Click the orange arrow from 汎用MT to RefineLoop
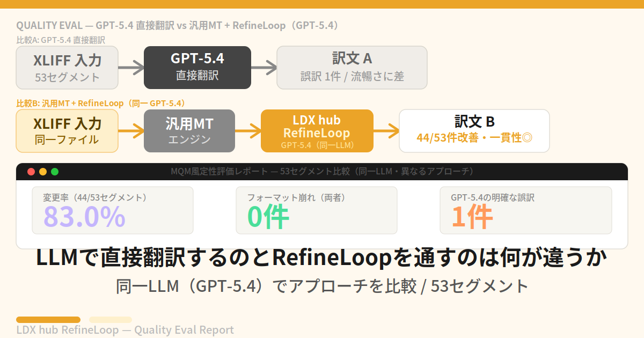Viewport: 644px width, 338px height. coord(248,131)
